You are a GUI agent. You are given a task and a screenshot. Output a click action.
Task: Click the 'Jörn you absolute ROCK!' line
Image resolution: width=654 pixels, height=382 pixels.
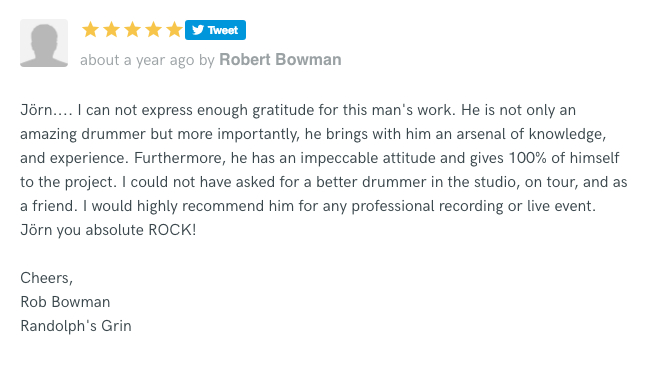click(x=108, y=230)
